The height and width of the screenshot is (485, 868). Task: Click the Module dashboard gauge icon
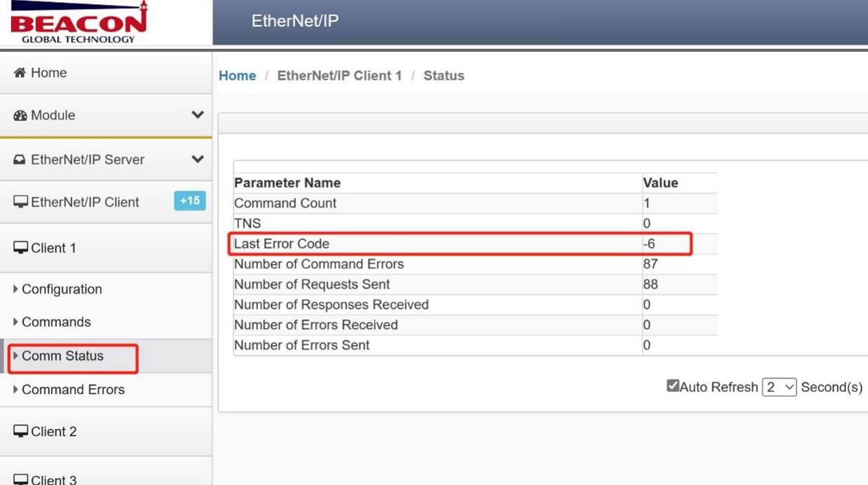[x=20, y=115]
